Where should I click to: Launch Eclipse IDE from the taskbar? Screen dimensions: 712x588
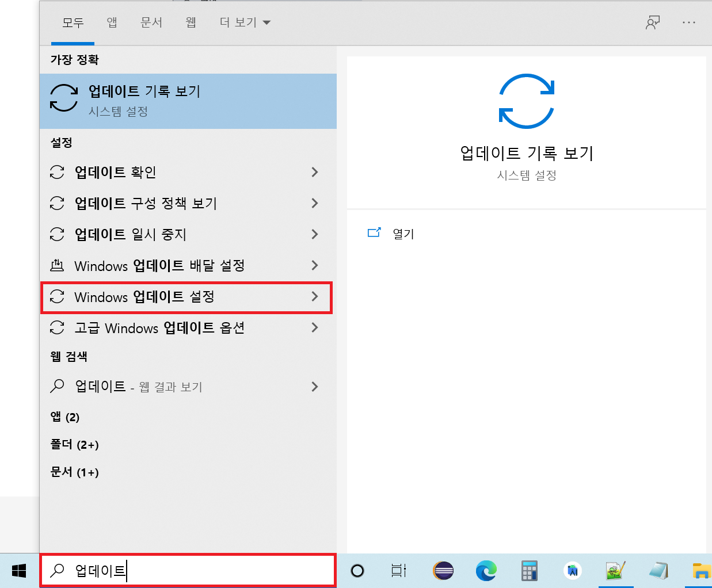(443, 571)
